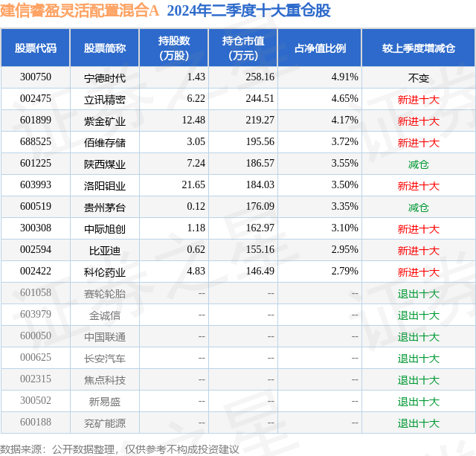Click 减仓 status in 陕西煤业 row

coord(419,164)
